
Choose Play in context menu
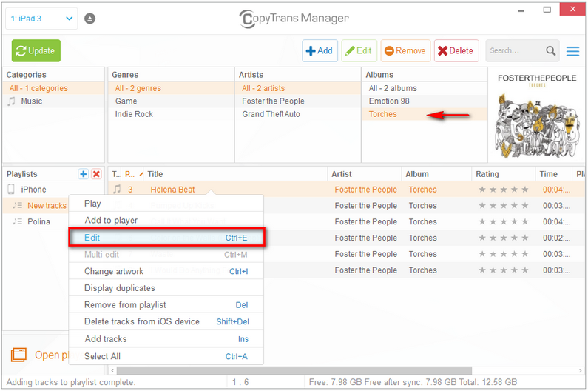166,204
